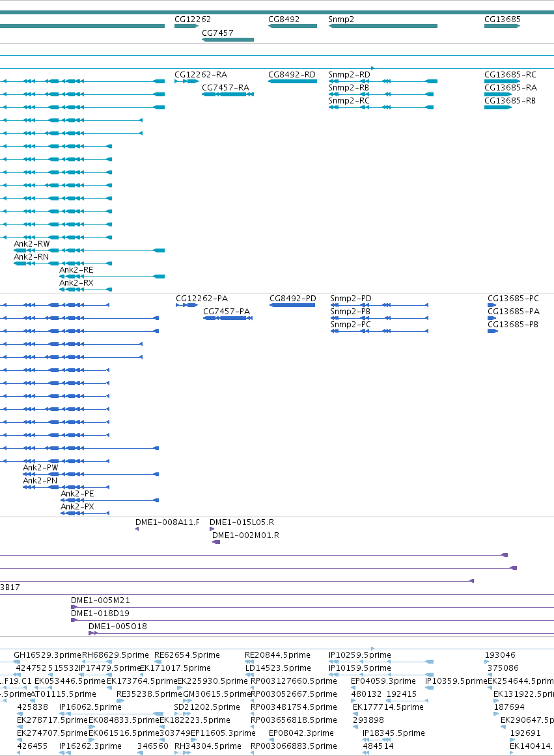Click protein CG8492-PD label

click(x=293, y=299)
